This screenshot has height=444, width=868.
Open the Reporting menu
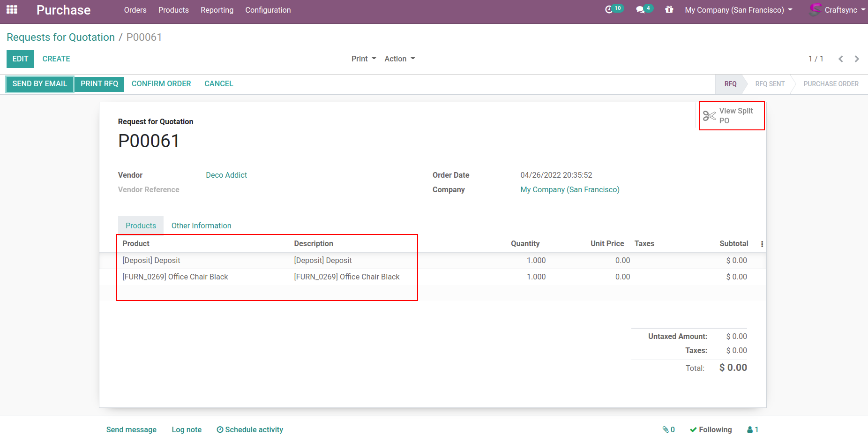click(x=217, y=10)
